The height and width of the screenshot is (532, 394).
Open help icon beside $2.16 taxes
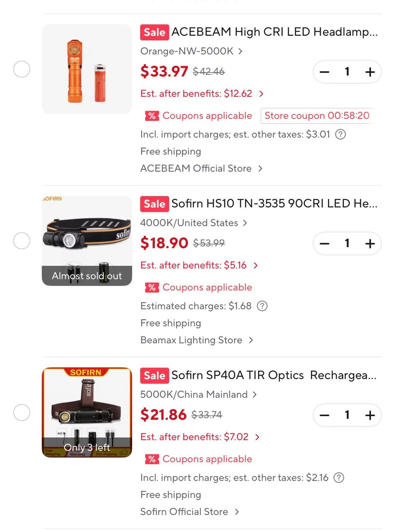(339, 478)
